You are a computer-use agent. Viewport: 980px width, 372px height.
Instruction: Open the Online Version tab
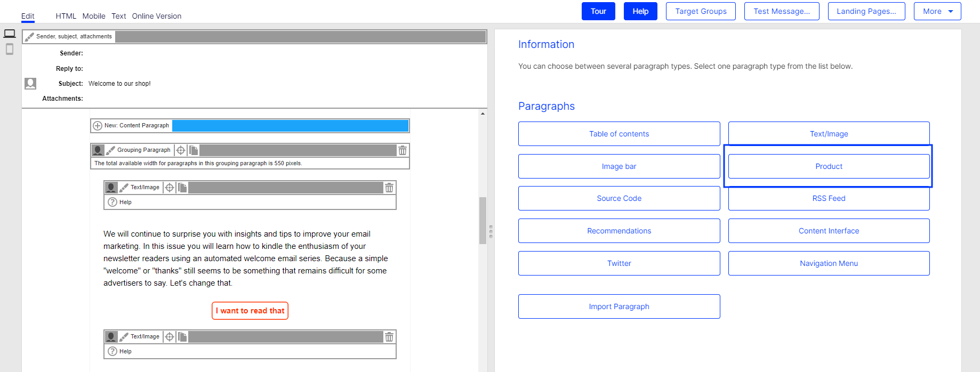[x=157, y=16]
